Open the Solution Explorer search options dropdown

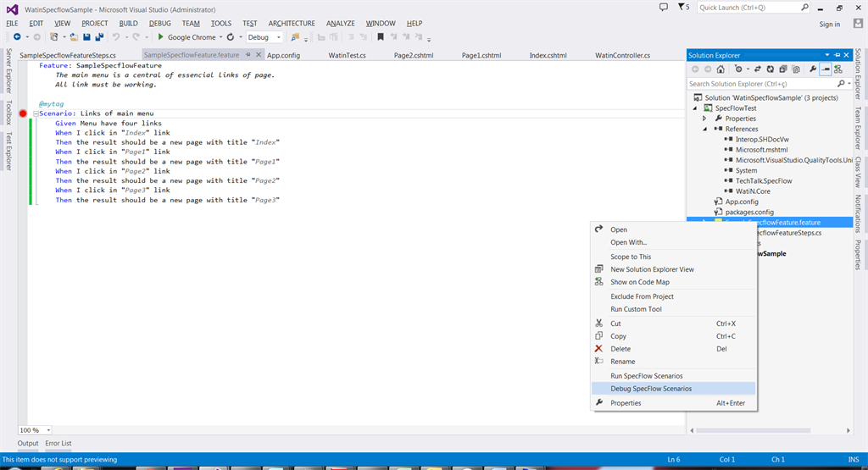(x=849, y=84)
